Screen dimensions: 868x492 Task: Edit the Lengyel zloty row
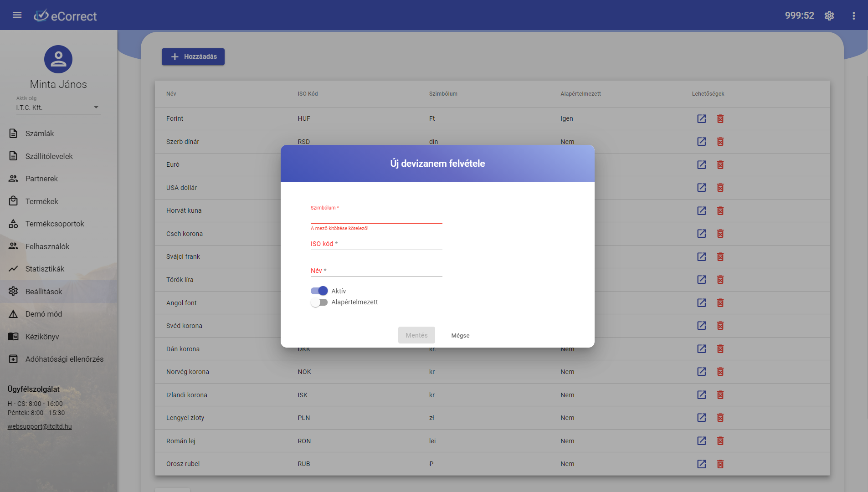coord(702,418)
